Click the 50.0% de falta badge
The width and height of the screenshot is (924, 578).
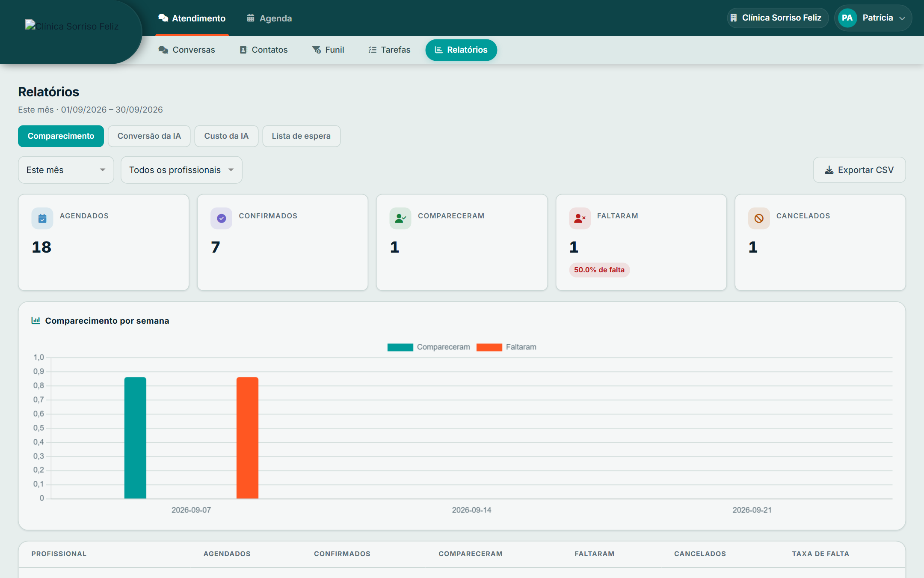click(599, 270)
